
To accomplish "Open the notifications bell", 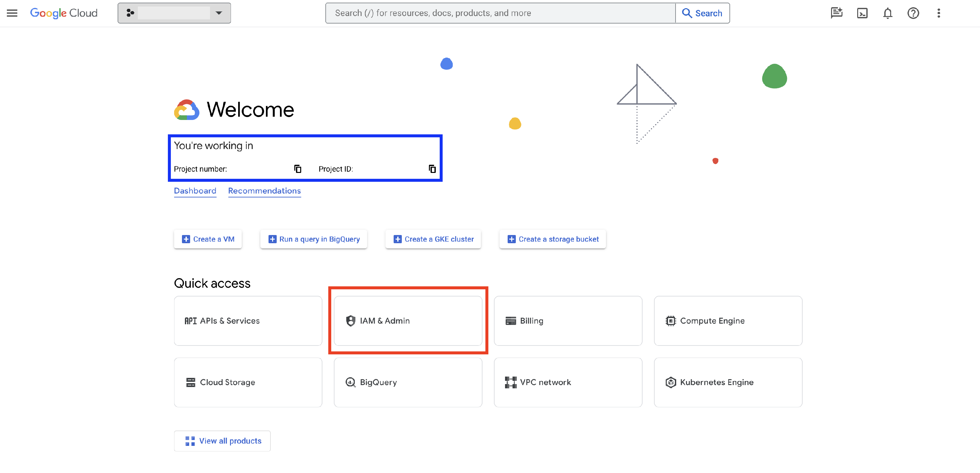I will tap(887, 13).
